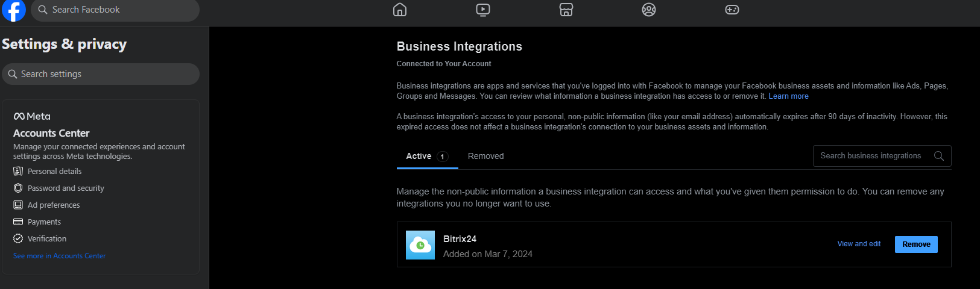Open View and edit for Bitrix24
The image size is (980, 289).
(859, 244)
